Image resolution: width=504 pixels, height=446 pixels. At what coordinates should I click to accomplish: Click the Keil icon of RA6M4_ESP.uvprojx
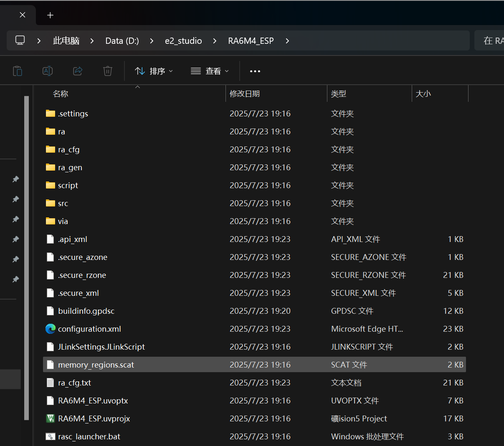point(51,418)
